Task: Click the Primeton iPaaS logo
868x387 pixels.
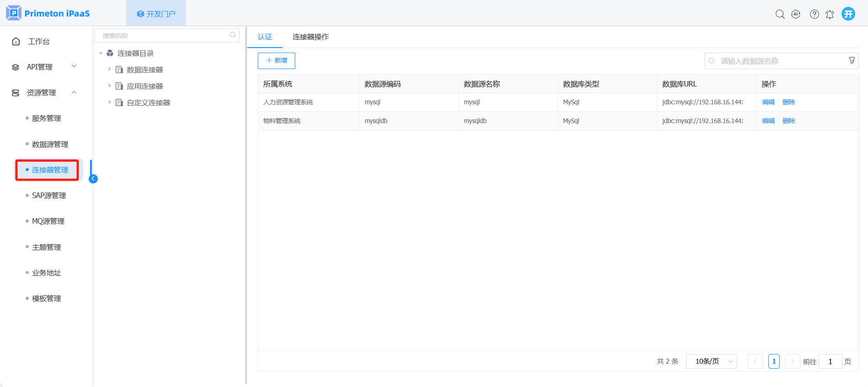Action: pyautogui.click(x=48, y=13)
